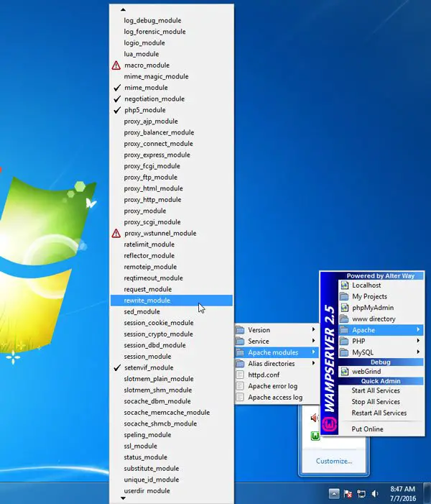The width and height of the screenshot is (431, 504).
Task: Enable proxy_http_module
Action: coord(171,200)
